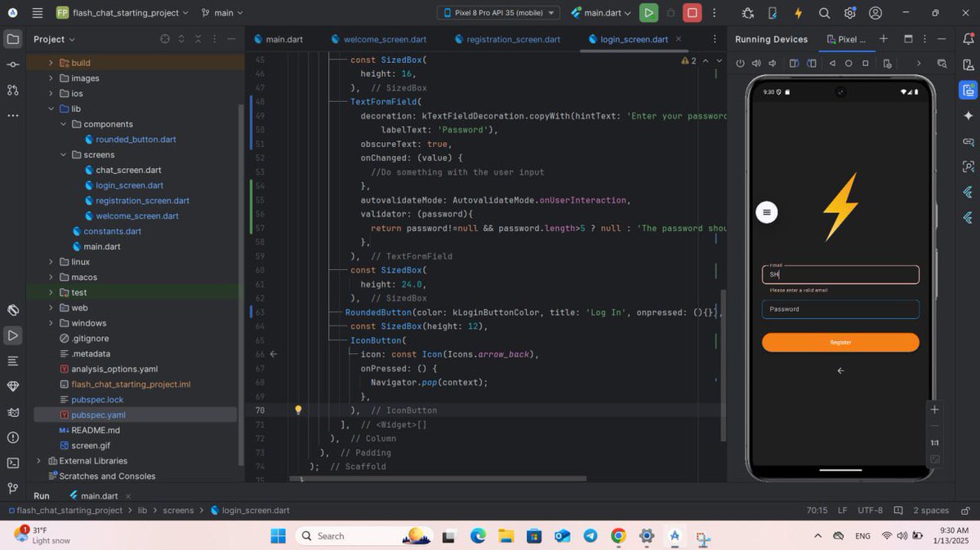
Task: Click the lightbulb intention icon on line 70
Action: [298, 410]
